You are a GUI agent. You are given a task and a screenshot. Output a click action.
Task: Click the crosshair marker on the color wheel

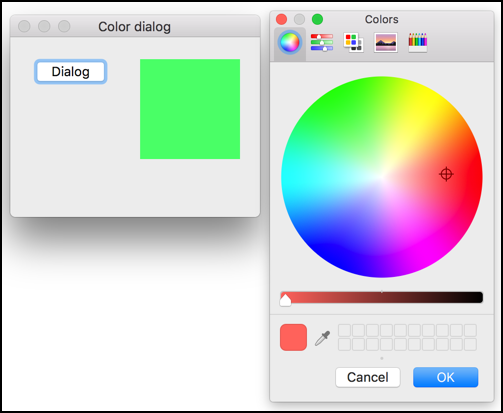point(446,174)
